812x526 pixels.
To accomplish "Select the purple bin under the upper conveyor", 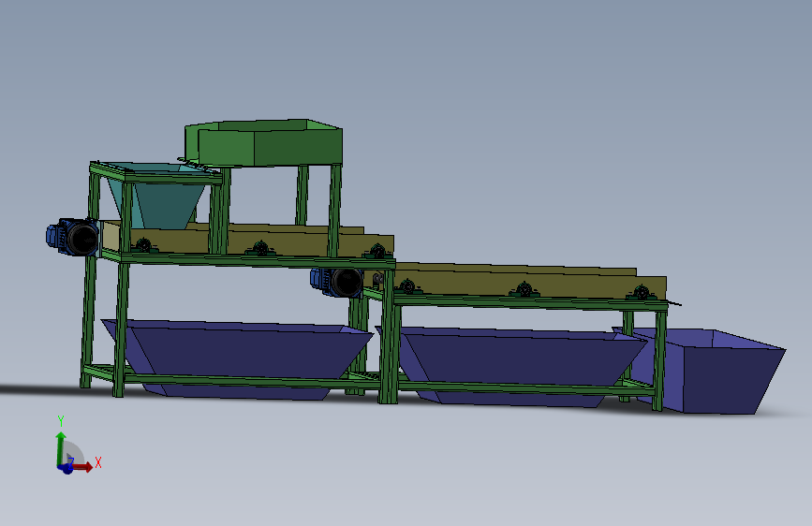I will tap(237, 359).
